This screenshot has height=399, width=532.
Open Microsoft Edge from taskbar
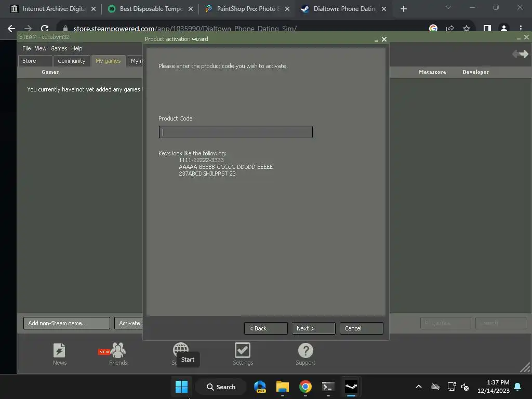(x=260, y=387)
